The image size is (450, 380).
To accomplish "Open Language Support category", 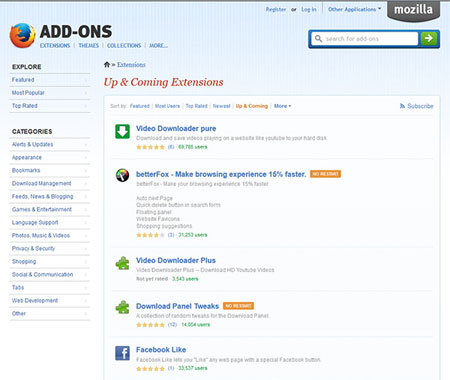I will (50, 223).
